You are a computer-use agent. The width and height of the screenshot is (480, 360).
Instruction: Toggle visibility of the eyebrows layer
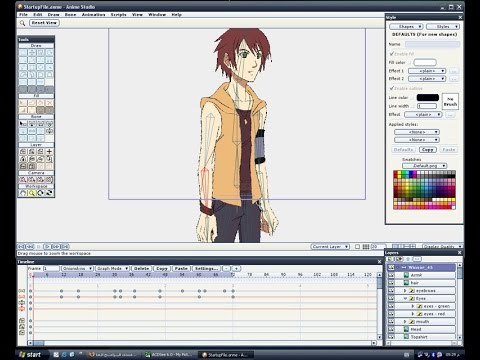pyautogui.click(x=391, y=291)
